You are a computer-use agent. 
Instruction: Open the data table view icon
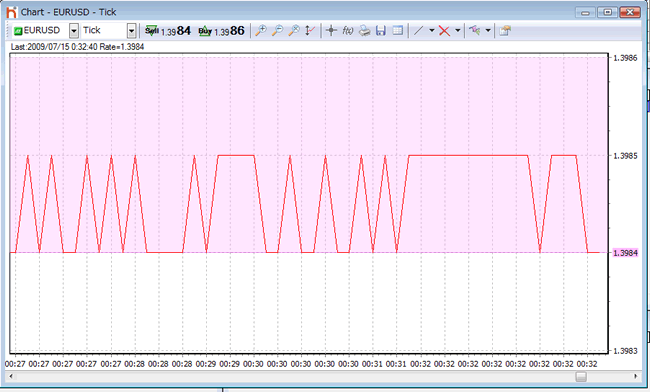(398, 30)
